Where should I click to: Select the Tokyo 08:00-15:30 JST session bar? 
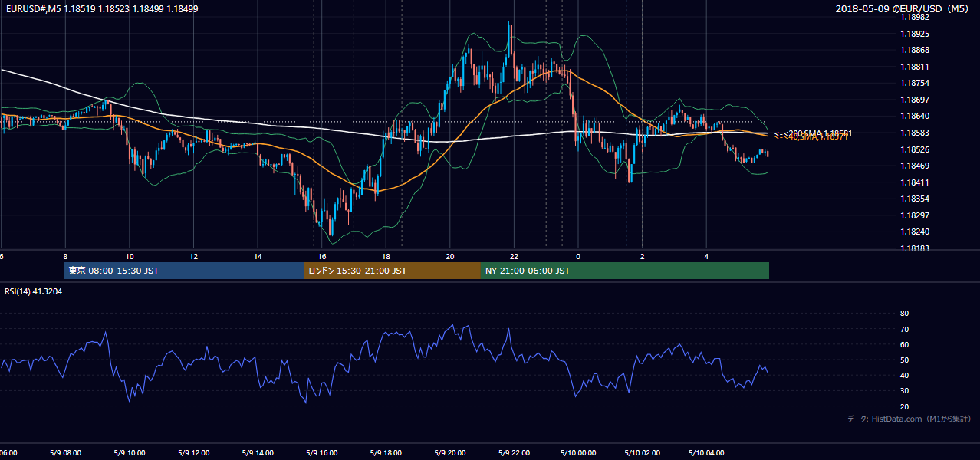(184, 271)
